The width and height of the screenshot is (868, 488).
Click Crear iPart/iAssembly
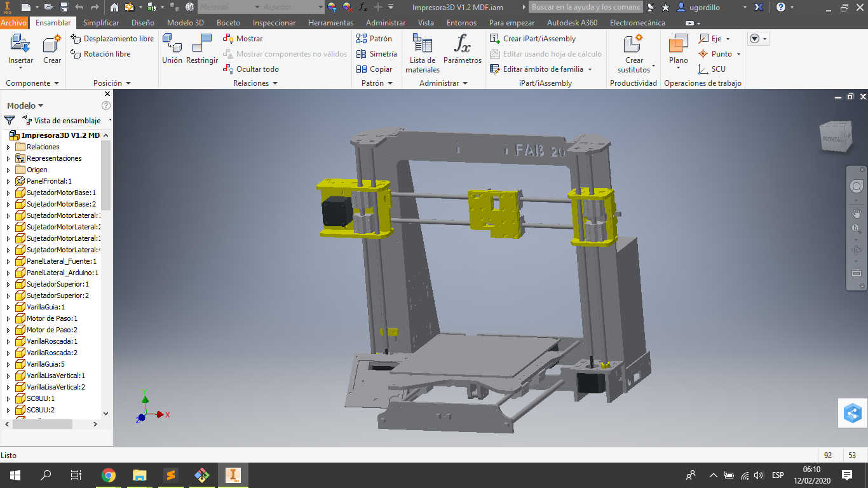tap(533, 39)
